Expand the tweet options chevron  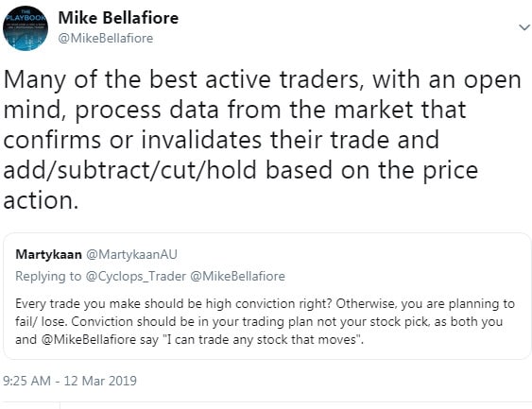click(x=524, y=27)
